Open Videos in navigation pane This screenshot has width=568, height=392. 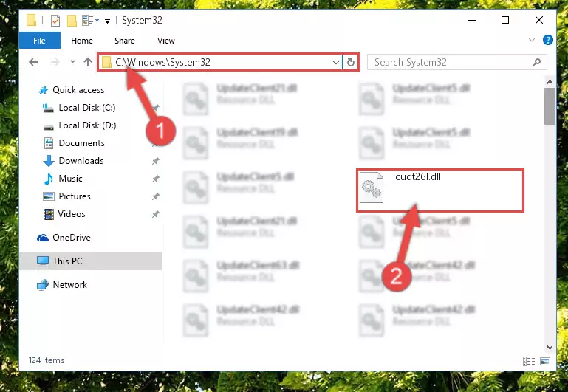72,214
